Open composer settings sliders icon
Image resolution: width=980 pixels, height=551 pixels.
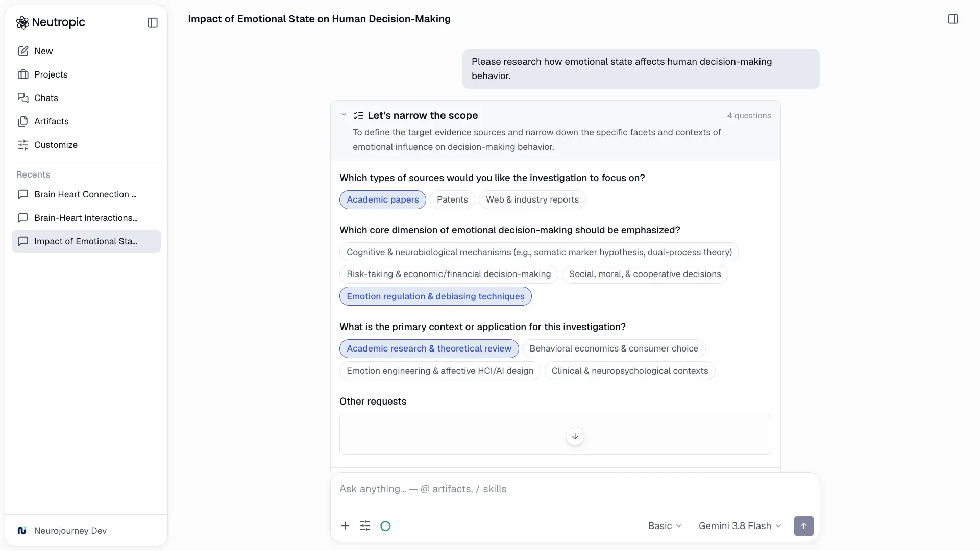pyautogui.click(x=365, y=525)
